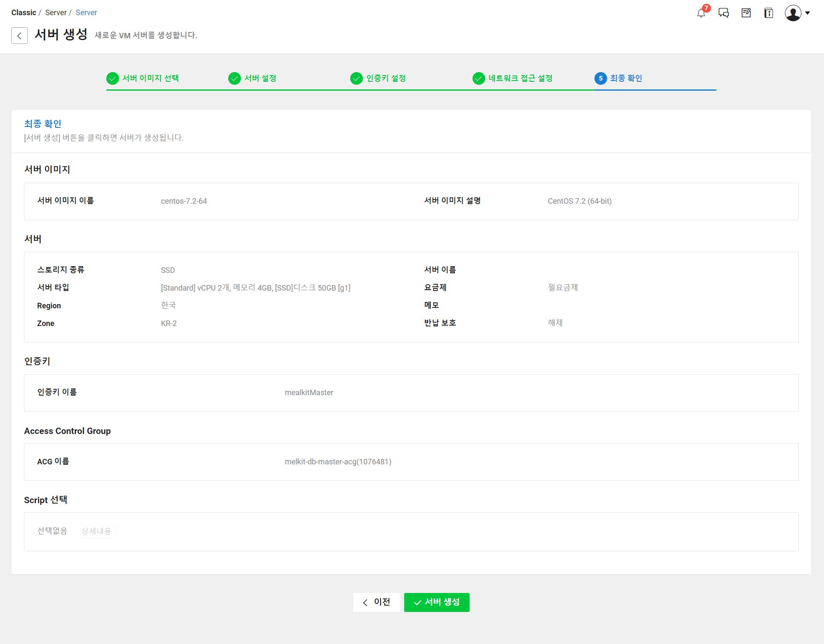Go to the 서버 설정 step
This screenshot has width=824, height=644.
(260, 78)
